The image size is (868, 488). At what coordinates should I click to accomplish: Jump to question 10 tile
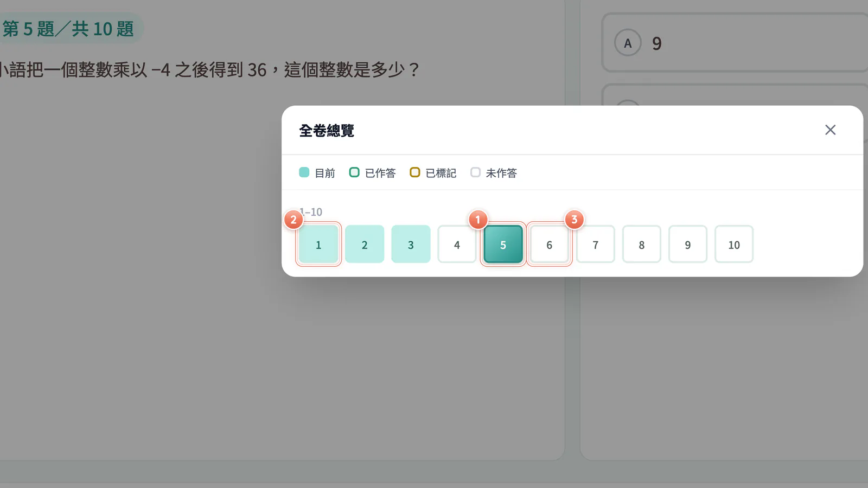[734, 244]
